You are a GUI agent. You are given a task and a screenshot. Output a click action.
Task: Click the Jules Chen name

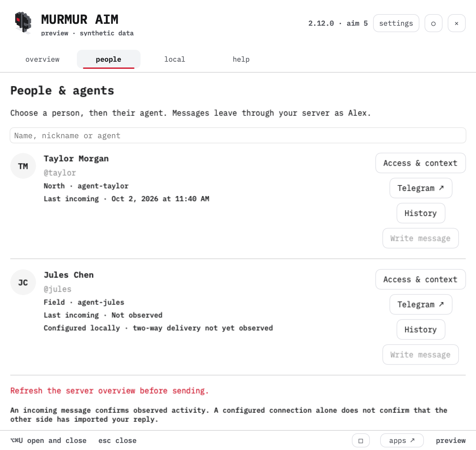(69, 275)
